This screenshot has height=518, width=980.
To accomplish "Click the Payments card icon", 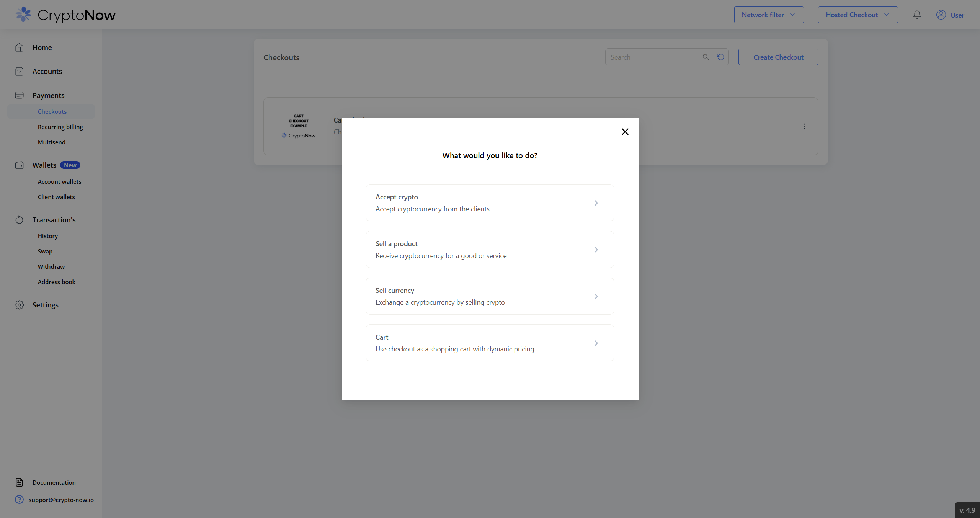I will click(20, 95).
